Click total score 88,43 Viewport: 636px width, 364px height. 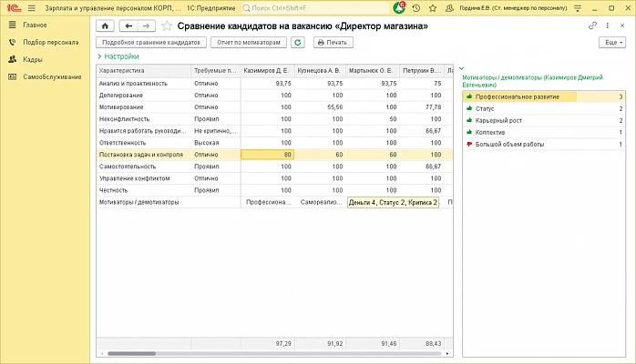(433, 343)
